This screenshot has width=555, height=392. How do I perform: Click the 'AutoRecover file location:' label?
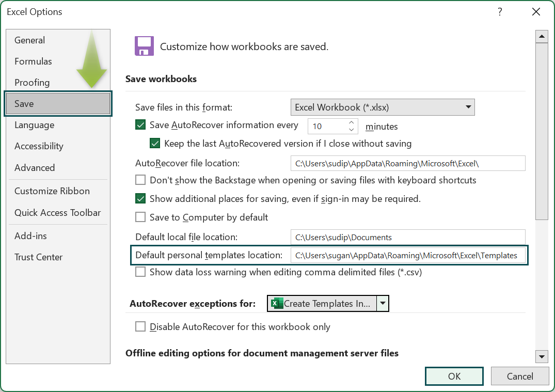(x=187, y=163)
